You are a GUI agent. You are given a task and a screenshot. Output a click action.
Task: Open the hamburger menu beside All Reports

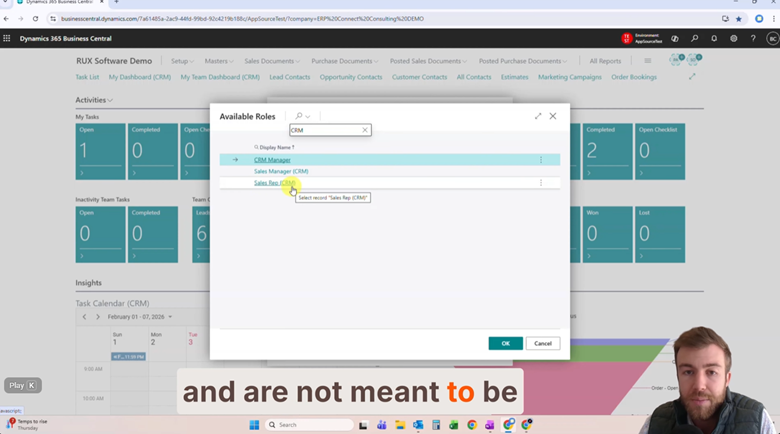pyautogui.click(x=647, y=61)
